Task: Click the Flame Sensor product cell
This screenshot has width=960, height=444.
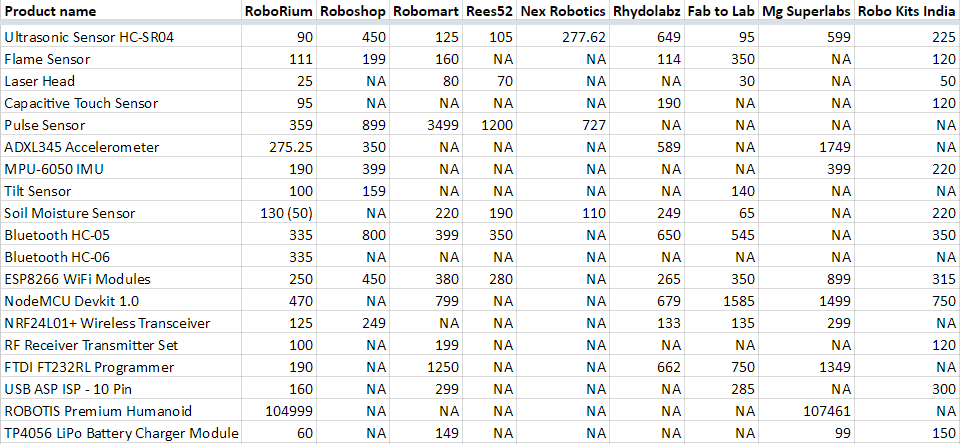Action: click(120, 59)
